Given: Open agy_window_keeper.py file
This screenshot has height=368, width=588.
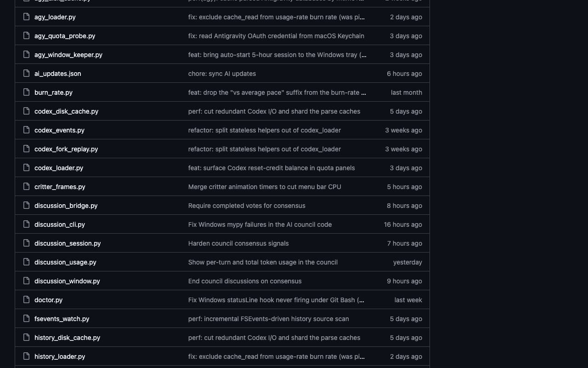Looking at the screenshot, I should (x=68, y=55).
